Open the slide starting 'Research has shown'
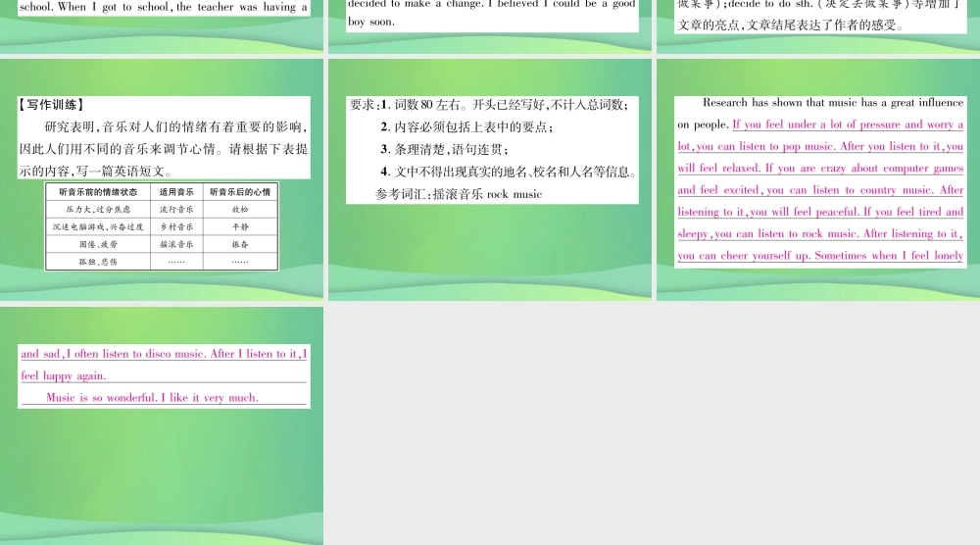This screenshot has height=545, width=980. pos(818,179)
